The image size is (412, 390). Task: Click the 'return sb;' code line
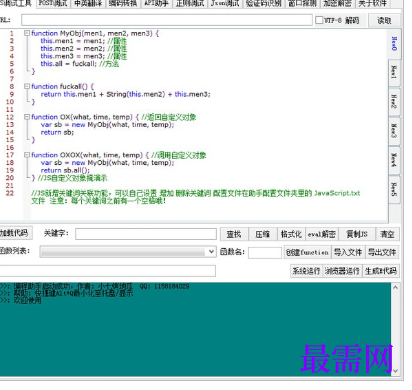57,132
